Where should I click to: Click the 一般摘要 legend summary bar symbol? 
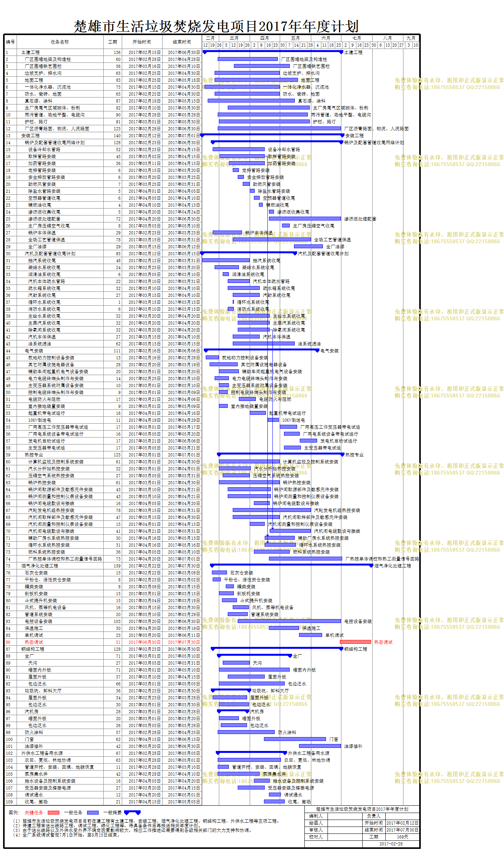[132, 813]
